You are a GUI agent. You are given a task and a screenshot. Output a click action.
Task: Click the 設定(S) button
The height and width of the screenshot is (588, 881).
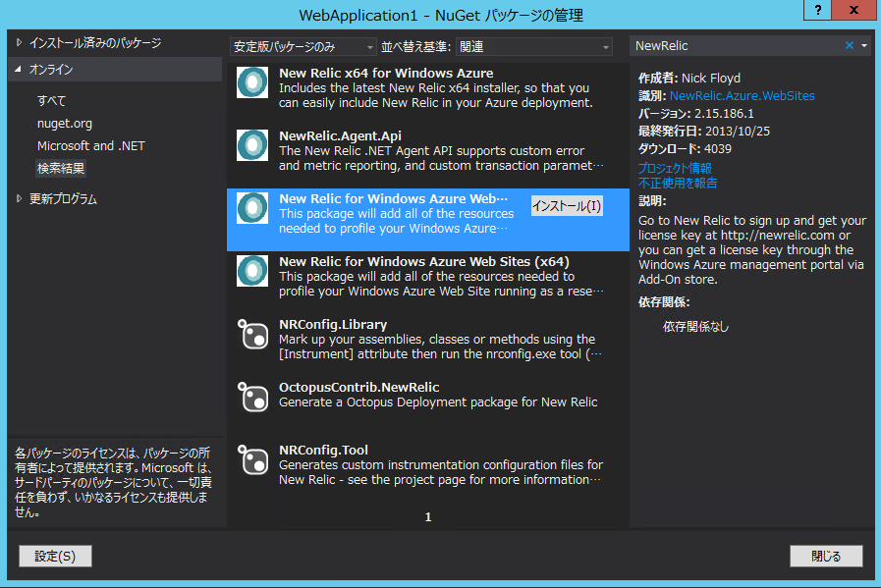point(55,556)
